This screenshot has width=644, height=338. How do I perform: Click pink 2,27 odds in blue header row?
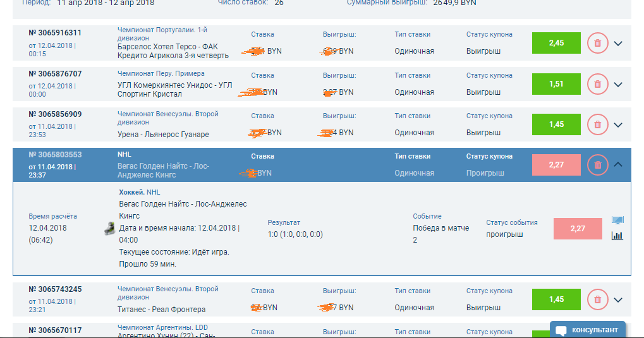coord(556,165)
